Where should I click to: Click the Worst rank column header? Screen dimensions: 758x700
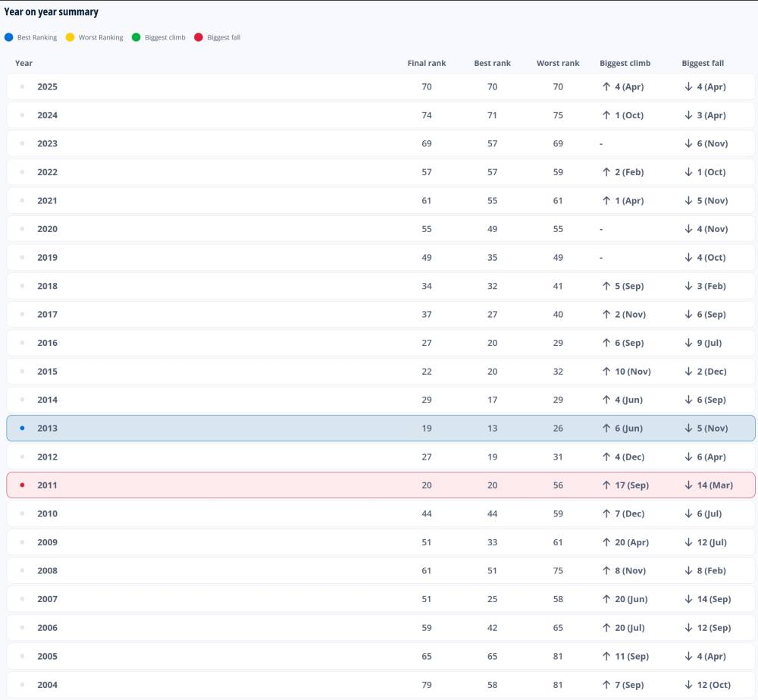tap(558, 63)
